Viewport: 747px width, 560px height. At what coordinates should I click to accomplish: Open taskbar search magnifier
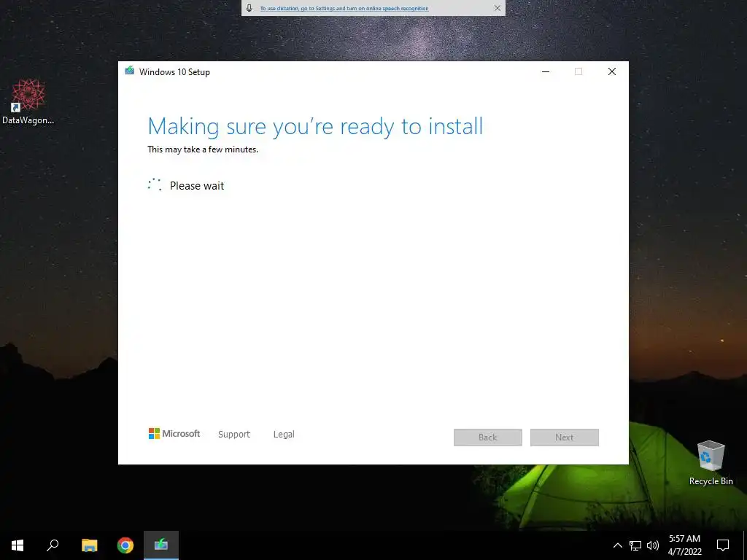(53, 545)
